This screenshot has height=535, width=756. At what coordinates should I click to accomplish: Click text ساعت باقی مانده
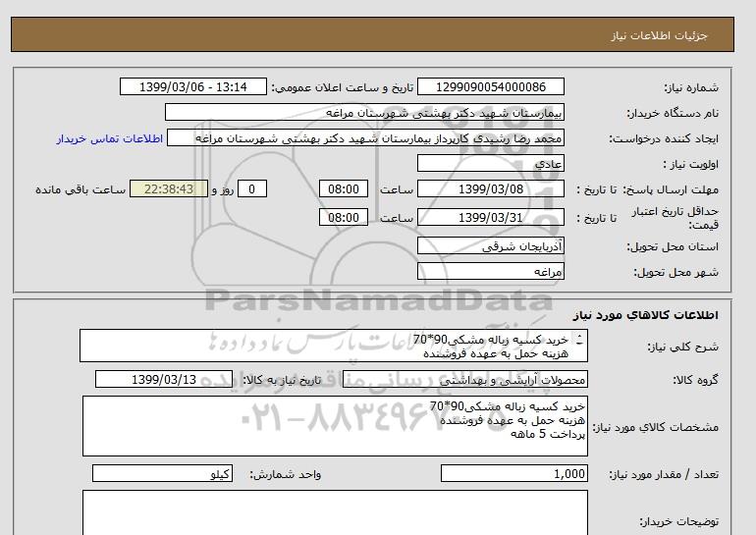point(81,189)
